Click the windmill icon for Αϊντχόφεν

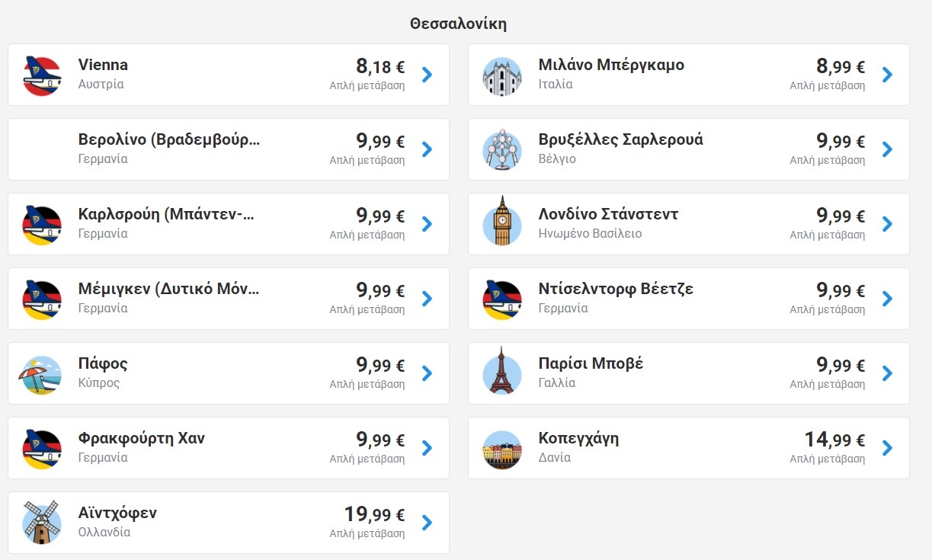click(x=42, y=522)
